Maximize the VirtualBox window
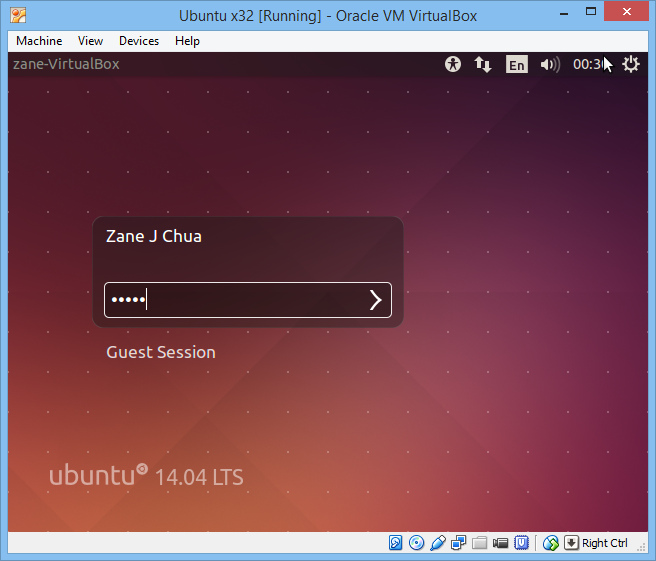The height and width of the screenshot is (561, 656). click(591, 12)
